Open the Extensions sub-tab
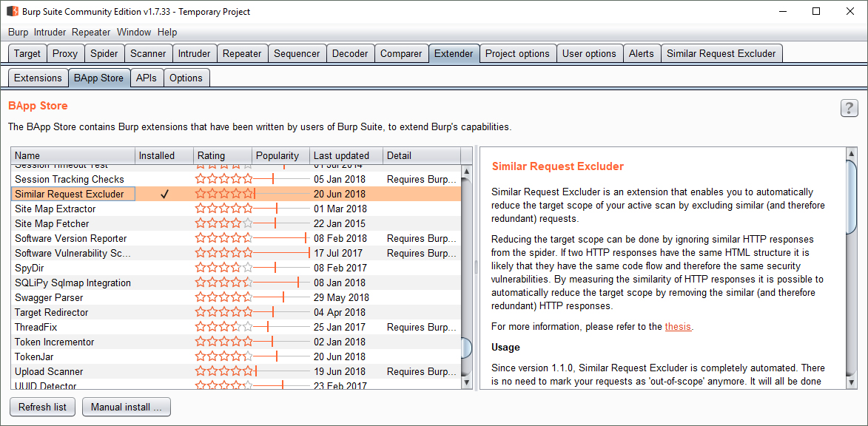Viewport: 868px width, 426px height. click(38, 78)
